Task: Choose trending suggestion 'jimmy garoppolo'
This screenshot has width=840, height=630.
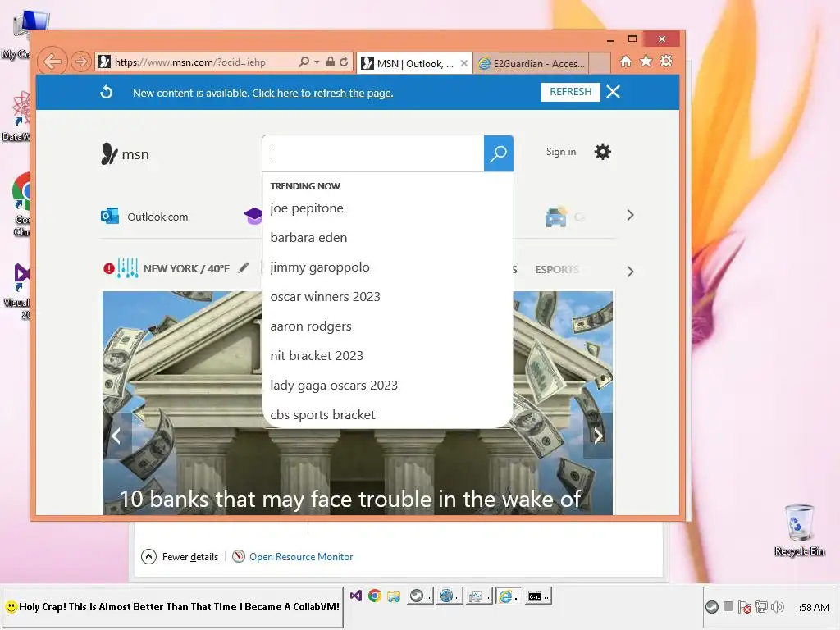Action: pyautogui.click(x=320, y=267)
